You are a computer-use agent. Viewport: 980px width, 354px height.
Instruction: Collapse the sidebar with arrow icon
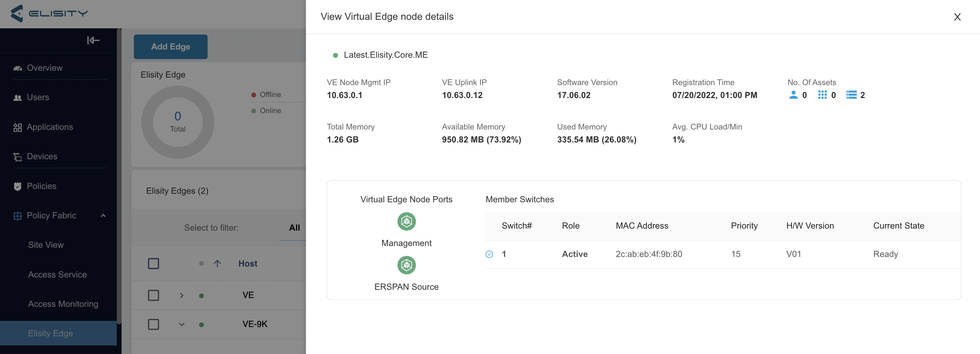tap(93, 40)
